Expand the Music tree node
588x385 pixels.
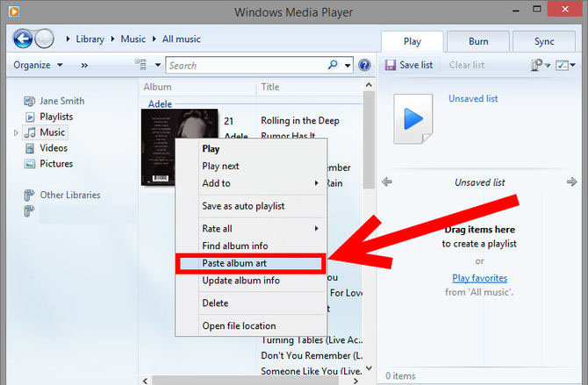point(16,132)
